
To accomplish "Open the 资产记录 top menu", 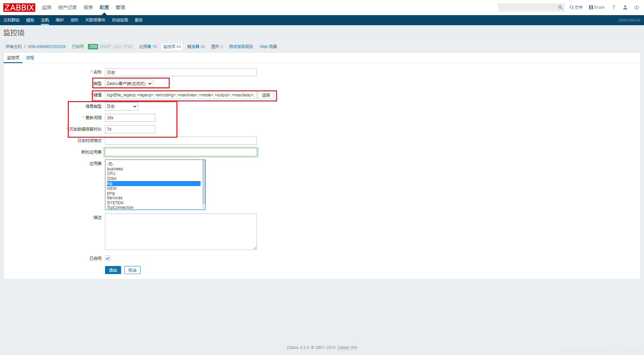I will click(x=67, y=7).
